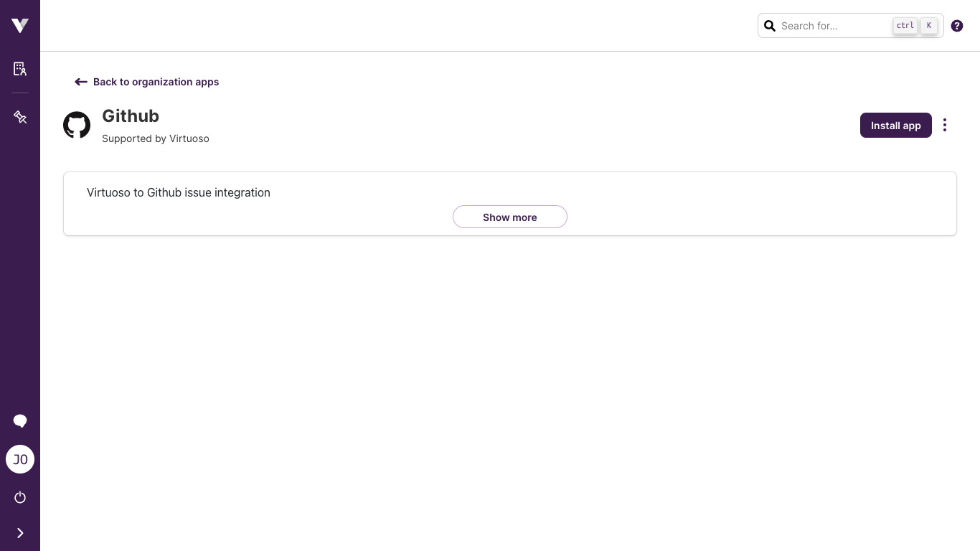Click the K key shortcut badge

(929, 26)
